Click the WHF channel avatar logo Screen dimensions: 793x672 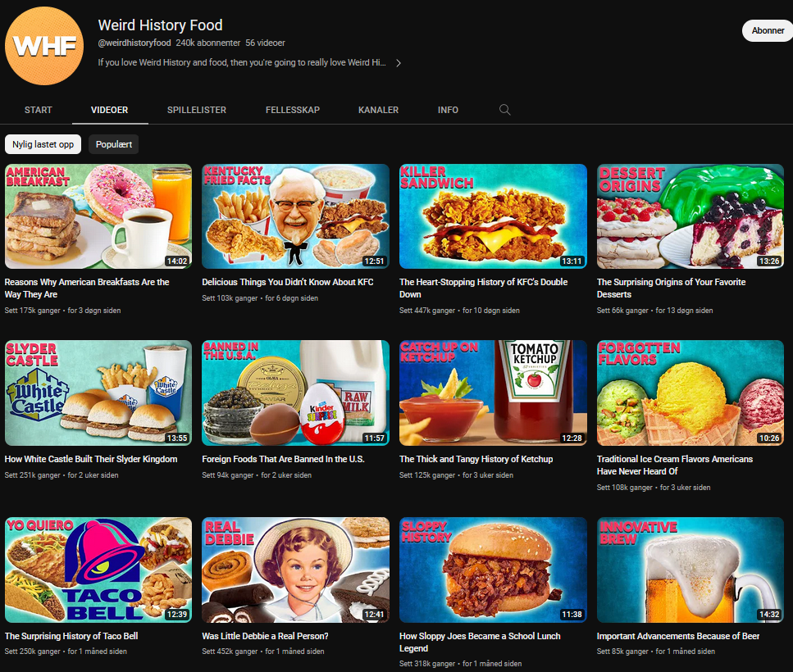click(44, 45)
